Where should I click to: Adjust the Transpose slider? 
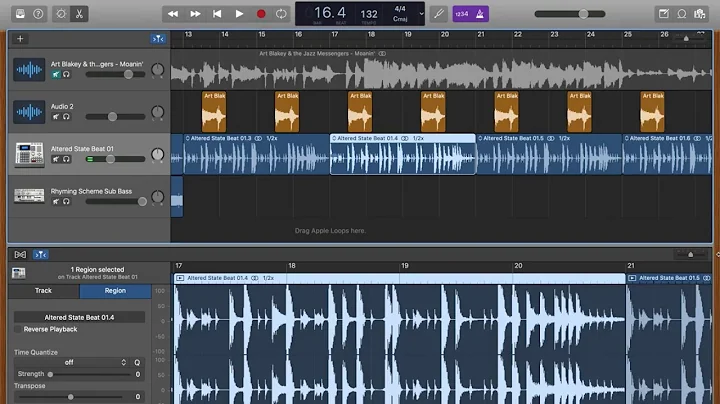point(71,397)
